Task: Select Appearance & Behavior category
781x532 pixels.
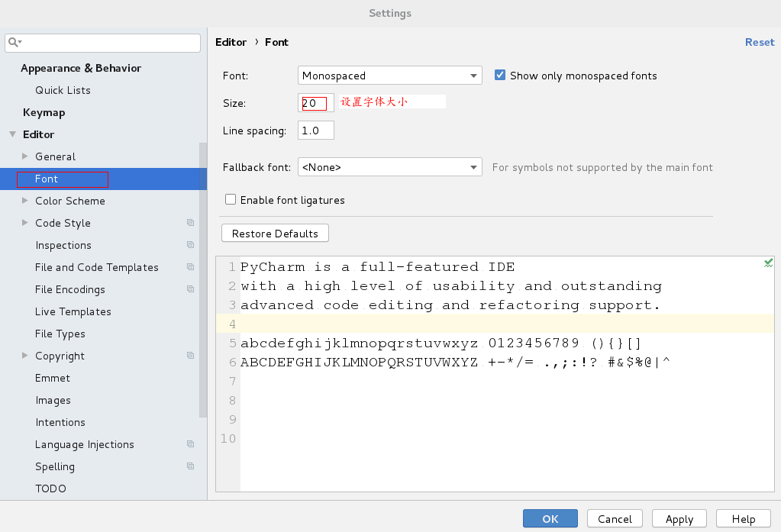Action: click(x=81, y=68)
